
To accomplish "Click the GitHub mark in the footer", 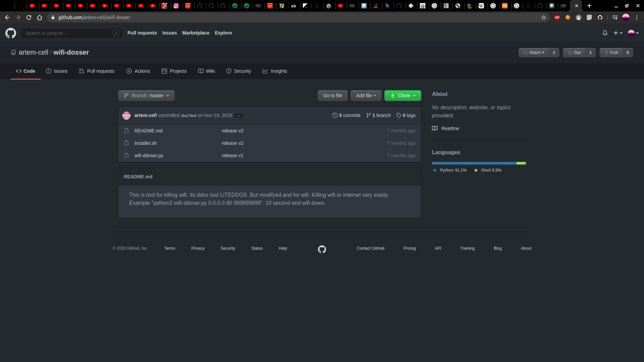I will pos(322,249).
